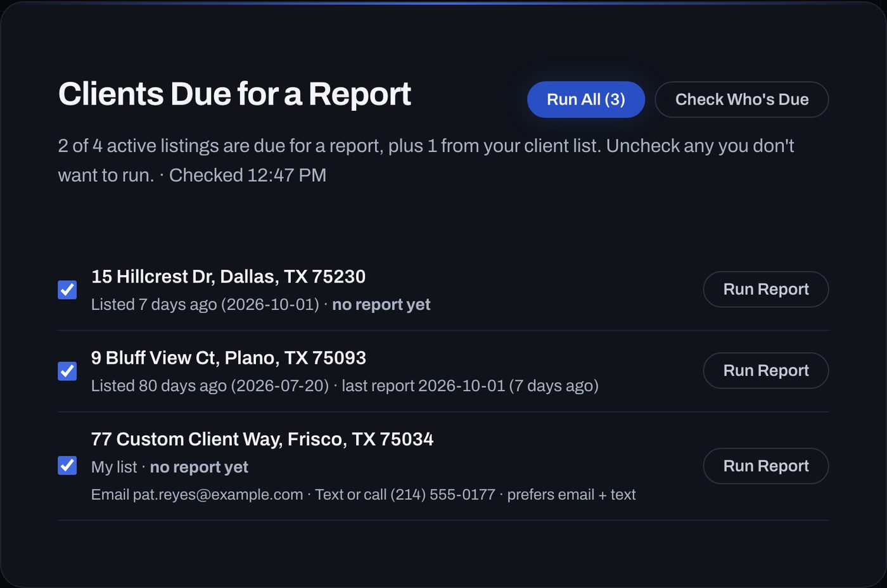Click the 'Checked 12:47 PM' status text
Image resolution: width=887 pixels, height=588 pixels.
(x=248, y=176)
